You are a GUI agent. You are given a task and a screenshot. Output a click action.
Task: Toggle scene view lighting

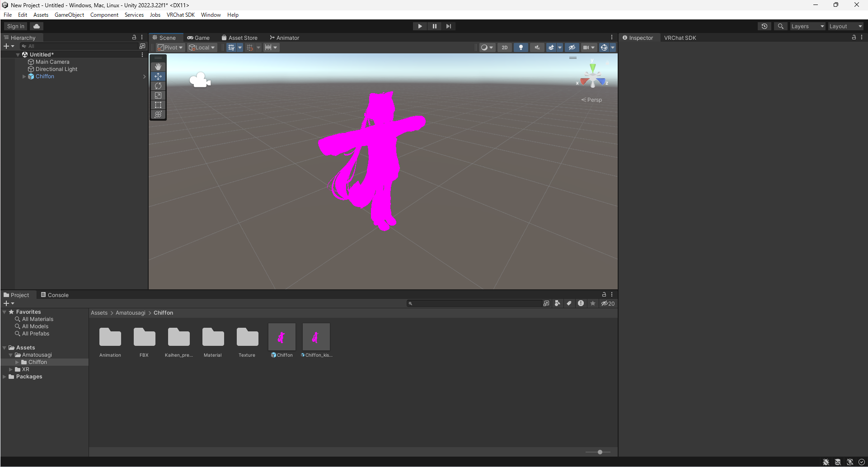point(521,47)
